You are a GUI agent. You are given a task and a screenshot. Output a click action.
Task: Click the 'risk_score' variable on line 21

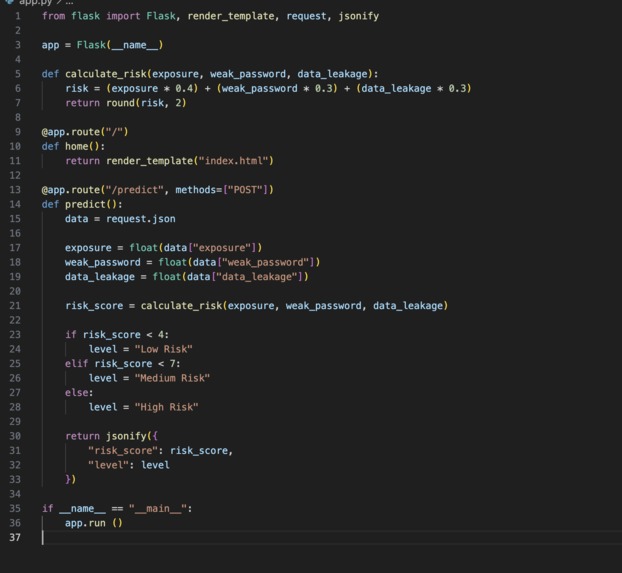(94, 306)
